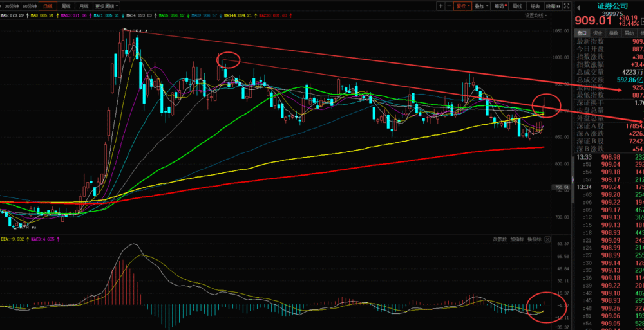Select 异动 tab in side panel
The width and height of the screenshot is (644, 330).
[x=629, y=33]
